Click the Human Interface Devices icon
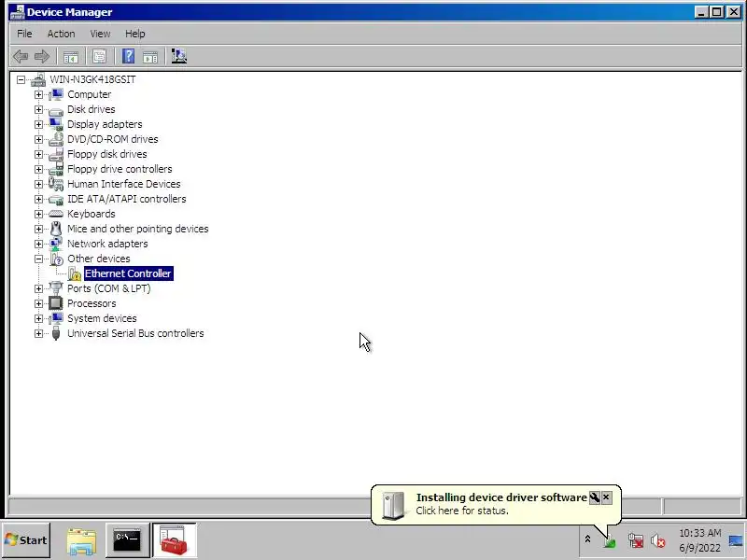Viewport: 747px width, 560px height. point(56,184)
